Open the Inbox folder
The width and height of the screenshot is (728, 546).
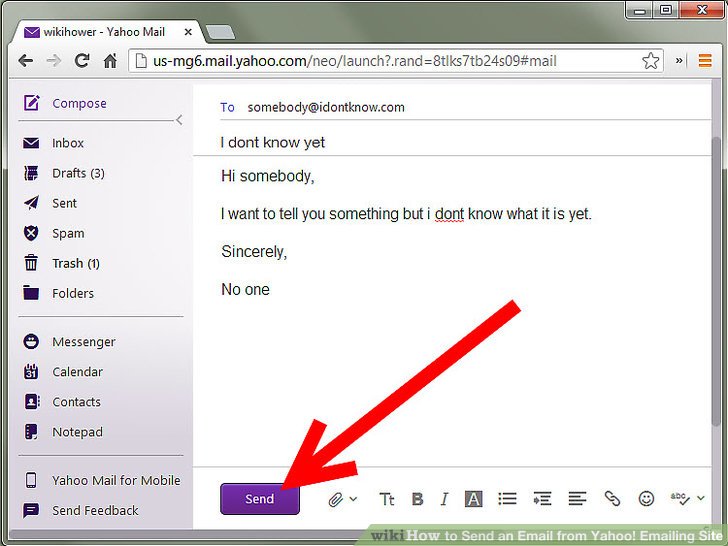coord(68,143)
